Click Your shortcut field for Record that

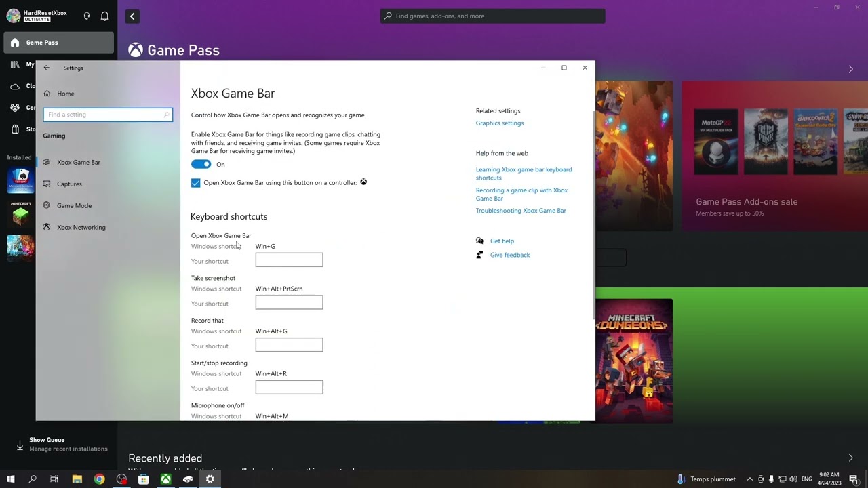coord(289,345)
